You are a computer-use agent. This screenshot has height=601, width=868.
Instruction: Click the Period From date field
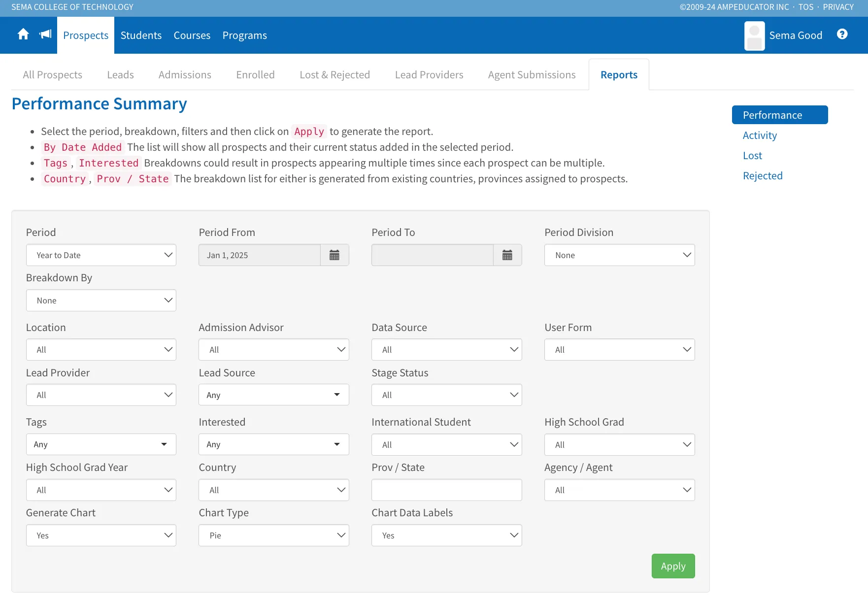pos(260,255)
